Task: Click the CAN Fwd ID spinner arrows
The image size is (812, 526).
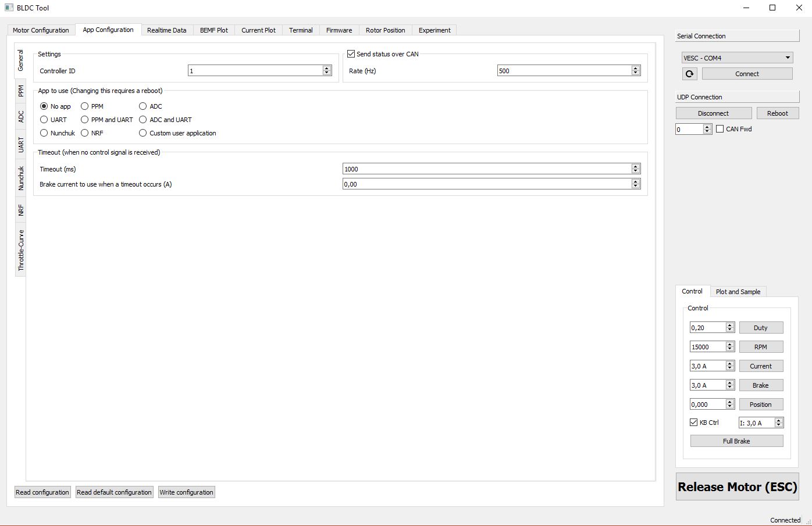Action: tap(708, 129)
